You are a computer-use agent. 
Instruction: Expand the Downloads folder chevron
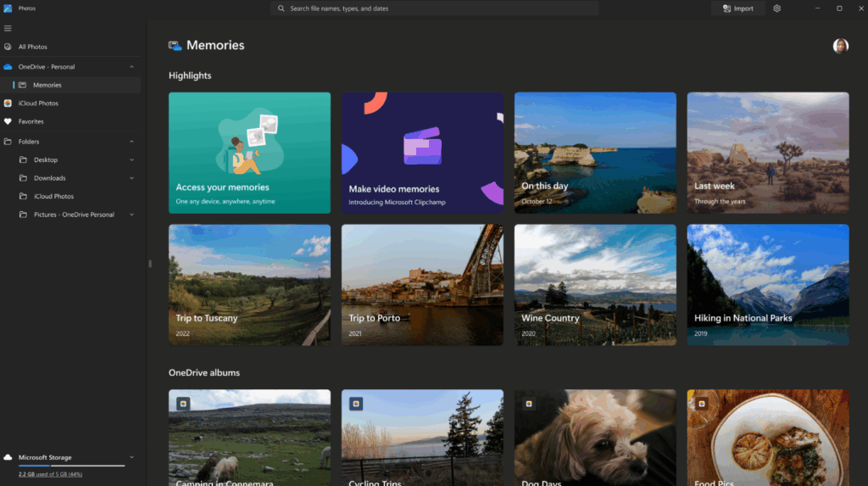point(131,178)
